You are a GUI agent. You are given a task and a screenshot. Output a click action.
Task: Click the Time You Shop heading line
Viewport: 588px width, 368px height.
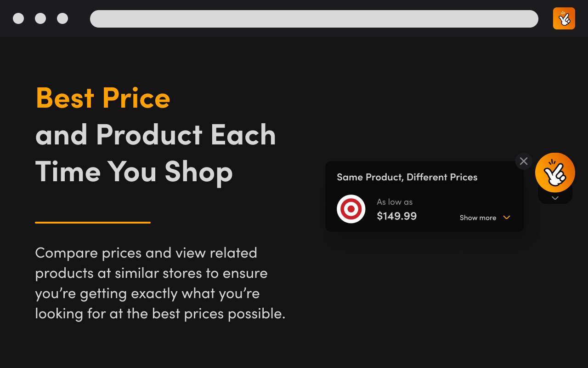[134, 172]
